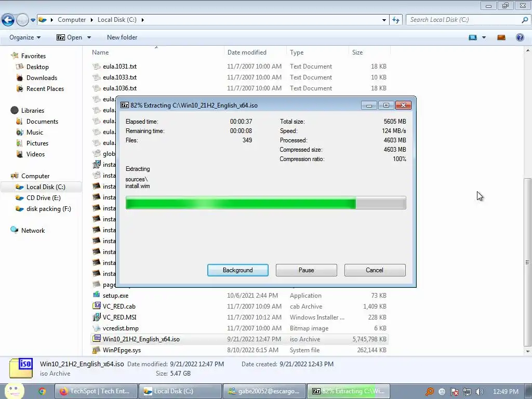The height and width of the screenshot is (399, 532).
Task: Create a New folder
Action: click(x=122, y=37)
